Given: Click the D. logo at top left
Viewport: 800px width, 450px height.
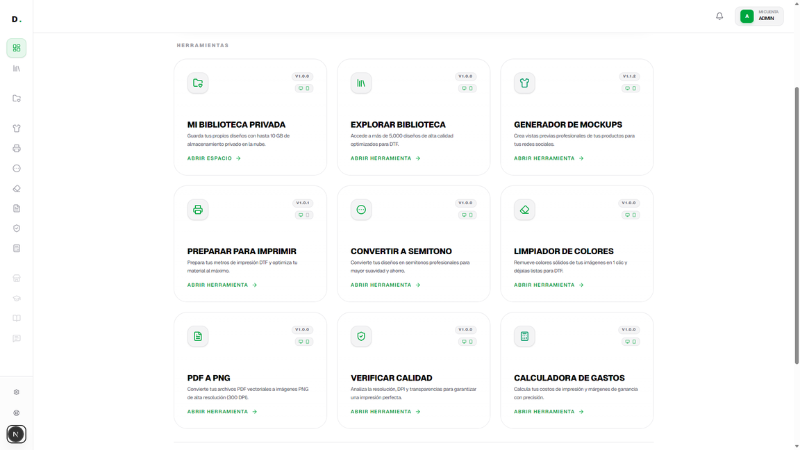Looking at the screenshot, I should click(x=16, y=19).
